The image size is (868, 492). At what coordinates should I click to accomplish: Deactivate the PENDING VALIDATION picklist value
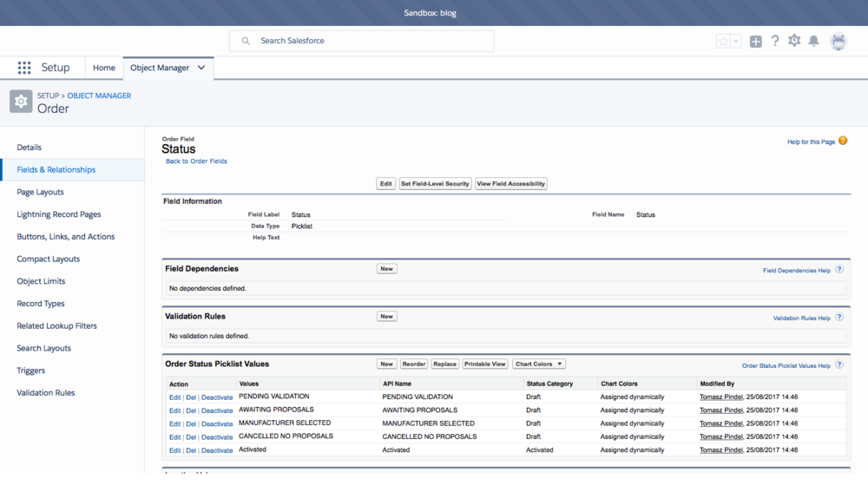pos(217,397)
